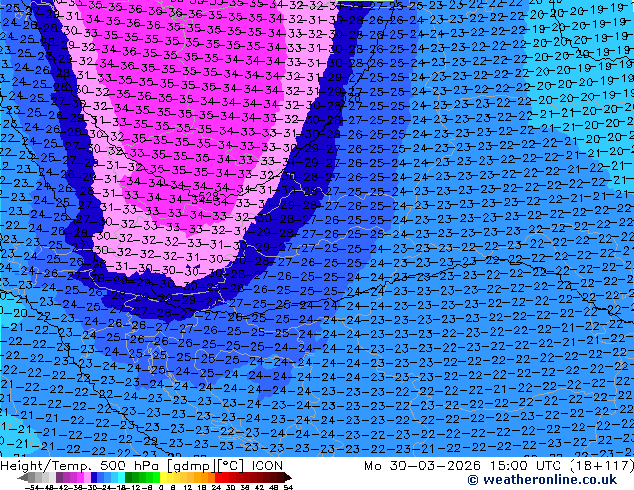The image size is (634, 490).
Task: Click the bright green swatch in the legend
Action: click(156, 477)
